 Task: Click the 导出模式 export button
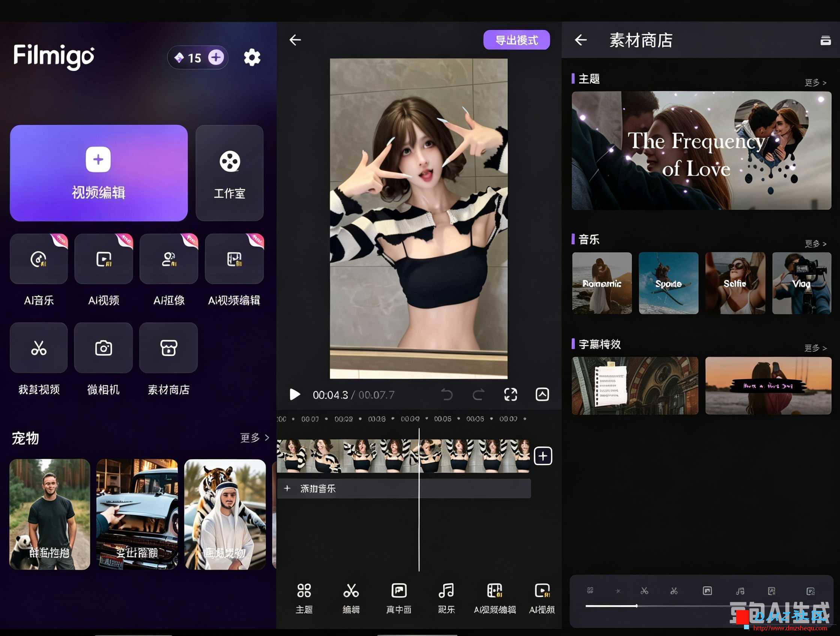pos(516,40)
